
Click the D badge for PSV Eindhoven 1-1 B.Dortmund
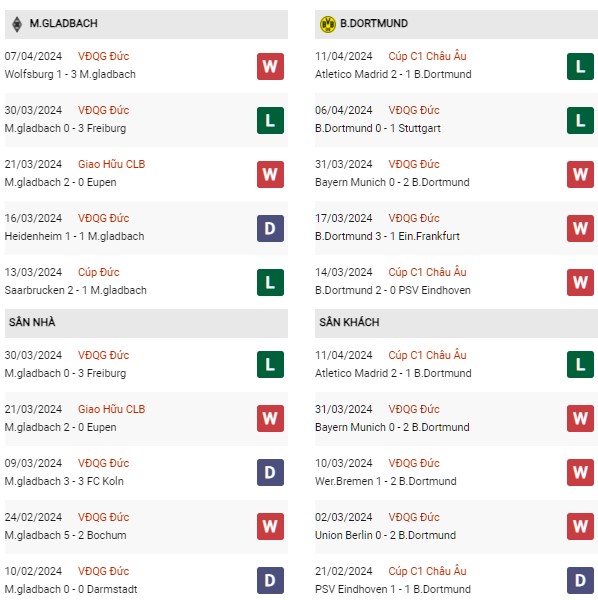click(x=580, y=580)
